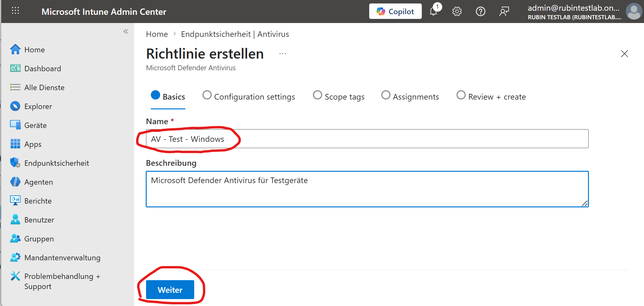Select the Configuration settings step circle
This screenshot has width=644, height=306.
207,95
